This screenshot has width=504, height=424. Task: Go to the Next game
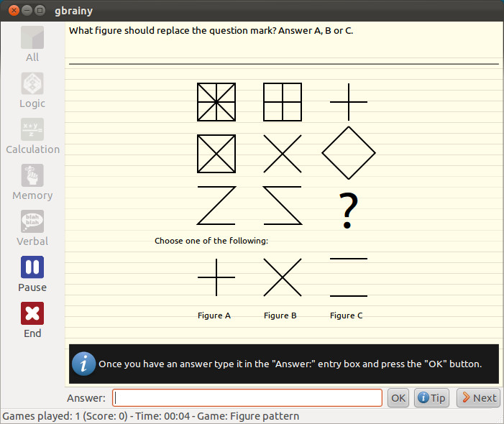[x=478, y=398]
